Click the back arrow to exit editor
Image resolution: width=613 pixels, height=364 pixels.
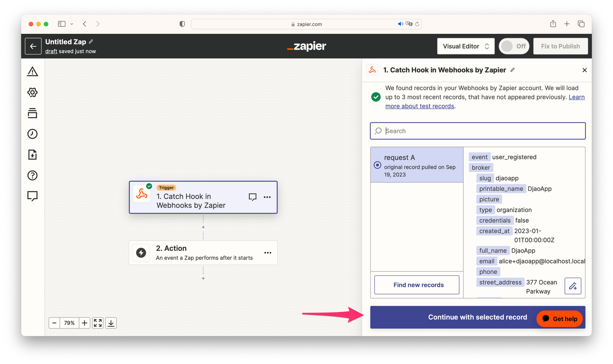tap(33, 46)
